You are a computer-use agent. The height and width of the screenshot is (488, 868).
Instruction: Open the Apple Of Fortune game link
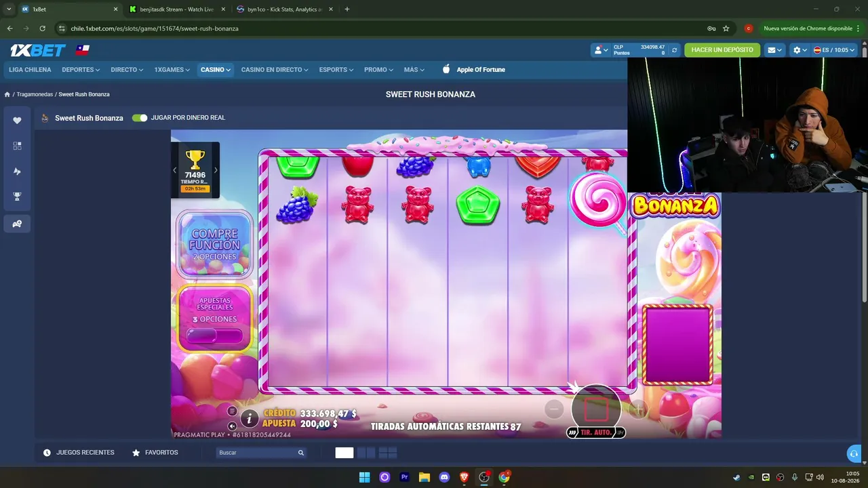click(x=473, y=69)
